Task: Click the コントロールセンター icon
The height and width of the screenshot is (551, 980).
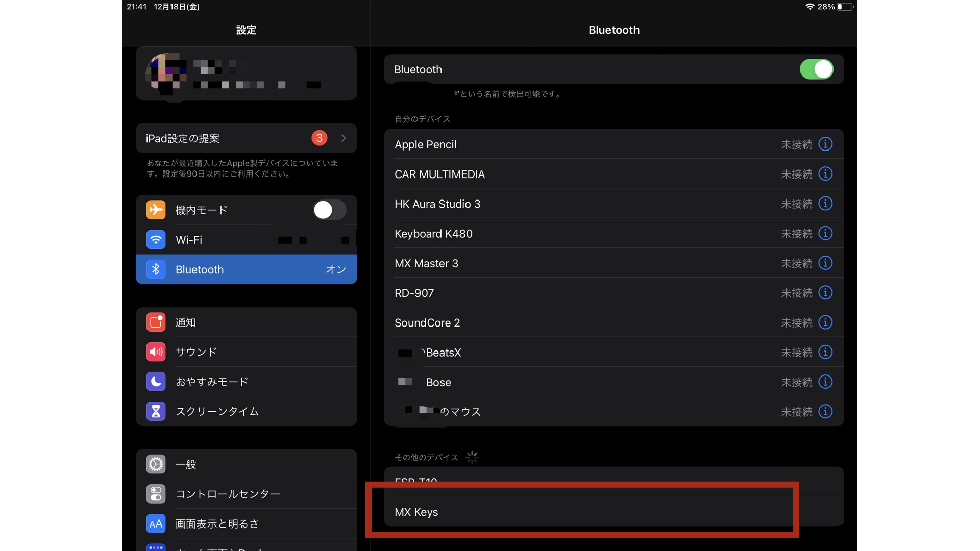Action: click(x=156, y=494)
